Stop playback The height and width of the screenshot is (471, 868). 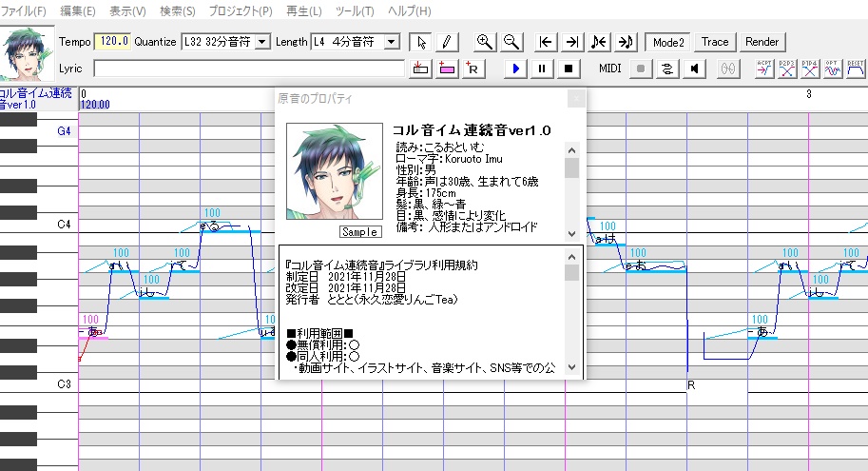click(x=568, y=69)
